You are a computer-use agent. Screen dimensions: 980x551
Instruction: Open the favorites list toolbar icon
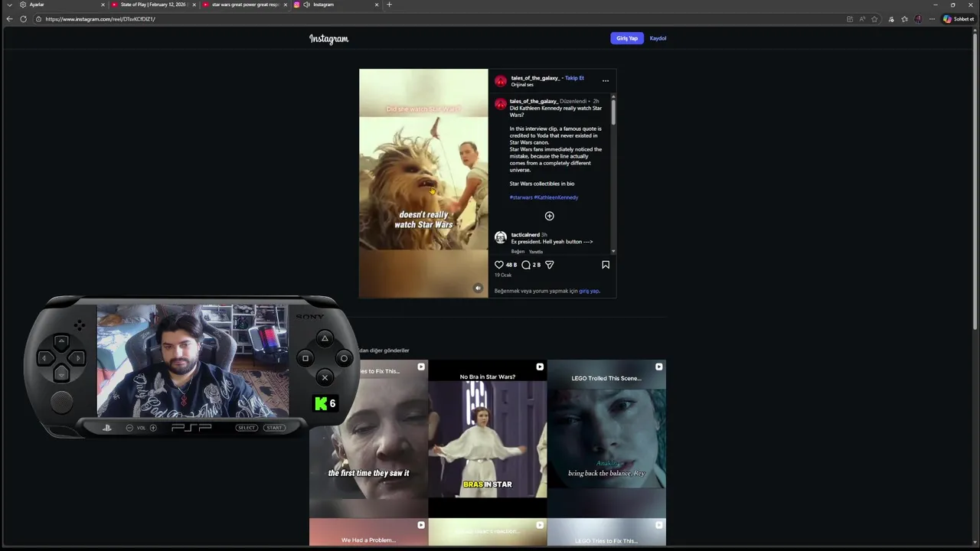[x=904, y=19]
